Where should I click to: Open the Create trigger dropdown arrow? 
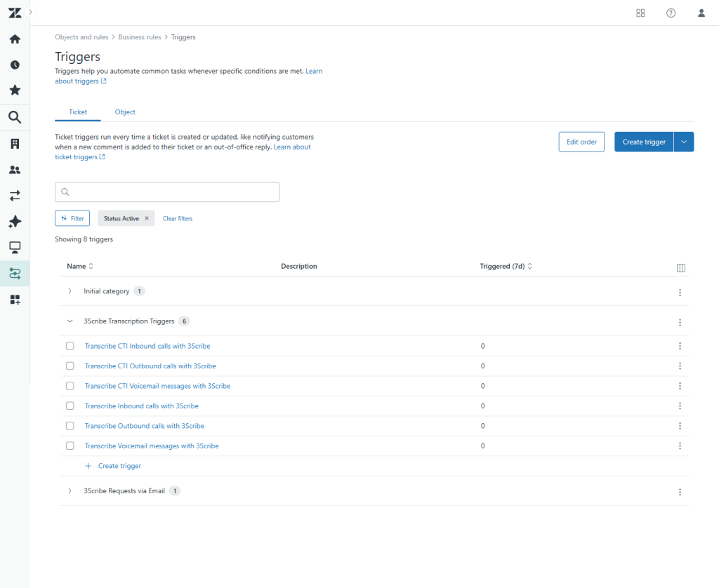[x=684, y=142]
